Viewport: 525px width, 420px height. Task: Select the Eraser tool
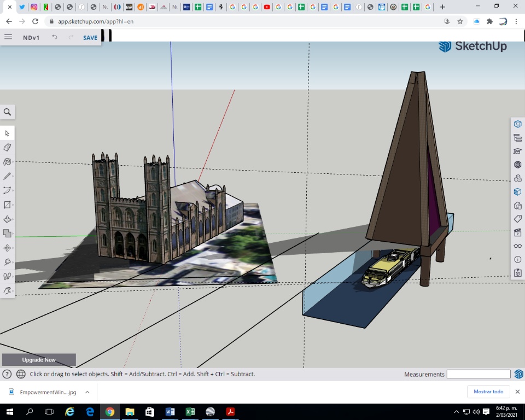tap(7, 148)
